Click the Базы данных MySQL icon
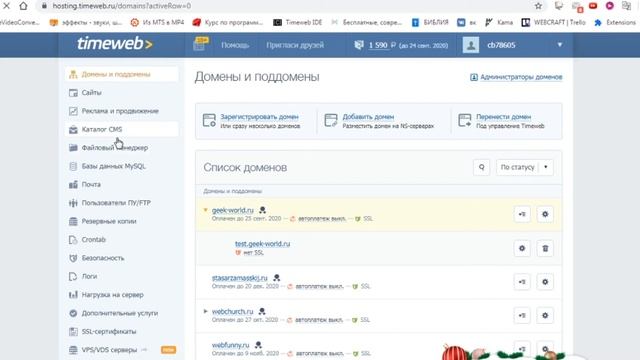The width and height of the screenshot is (640, 360). pos(73,166)
